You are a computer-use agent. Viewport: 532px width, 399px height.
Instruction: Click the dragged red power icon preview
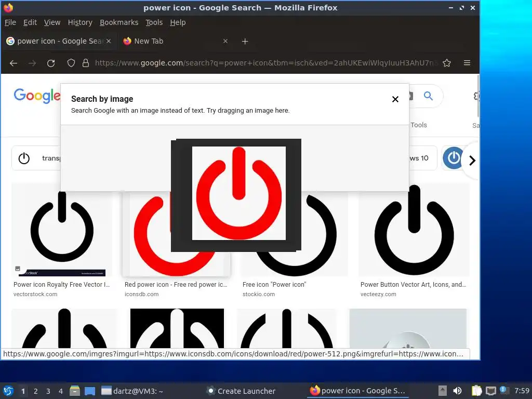pos(239,193)
